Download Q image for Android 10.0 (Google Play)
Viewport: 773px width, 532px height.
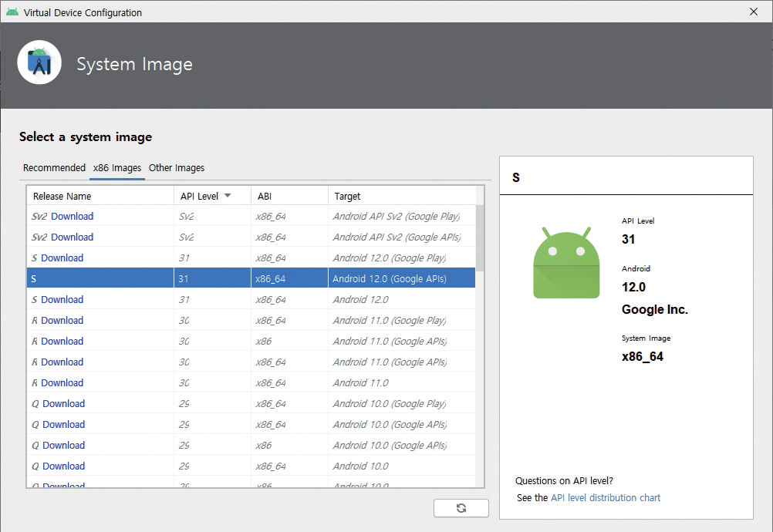point(63,403)
